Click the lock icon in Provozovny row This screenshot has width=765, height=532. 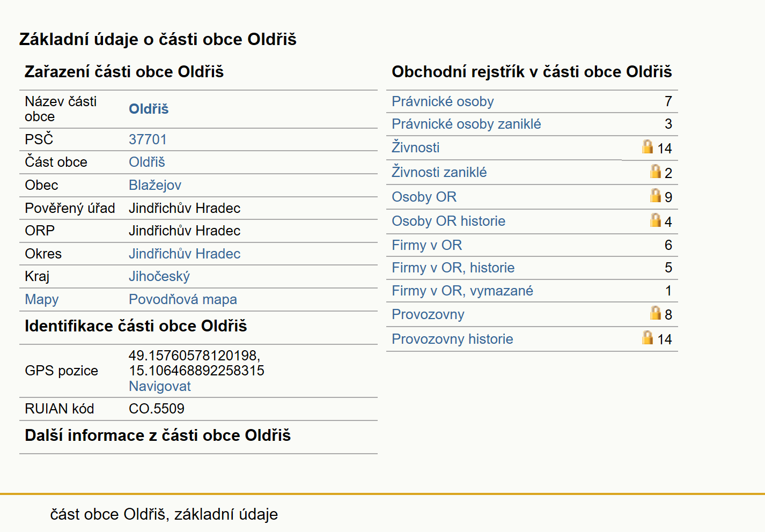point(655,313)
